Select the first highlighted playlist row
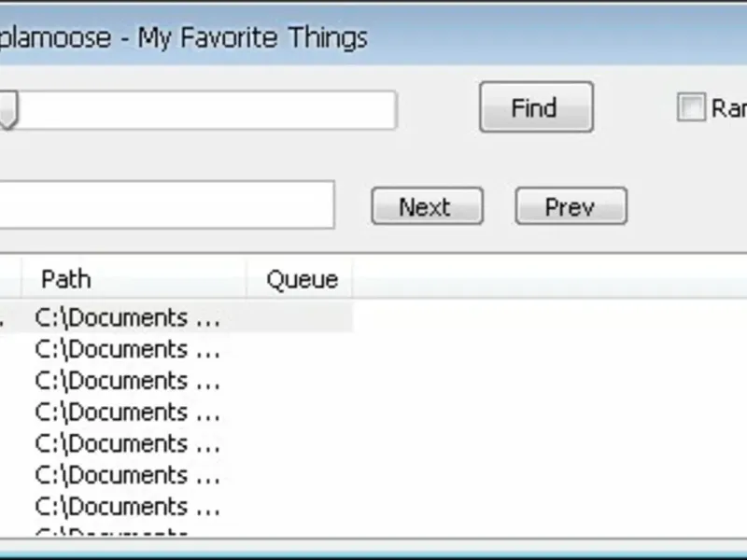747x560 pixels. pyautogui.click(x=127, y=317)
